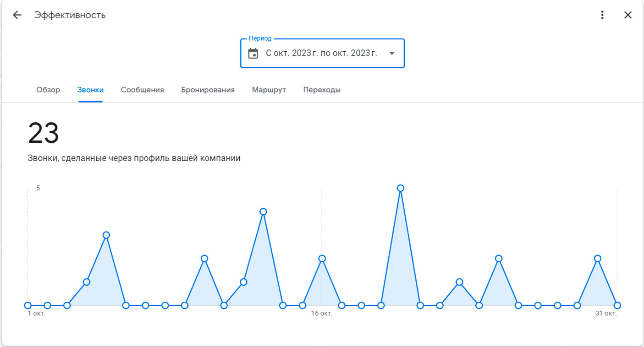Select the second-highest peak point in the chart

pos(263,211)
